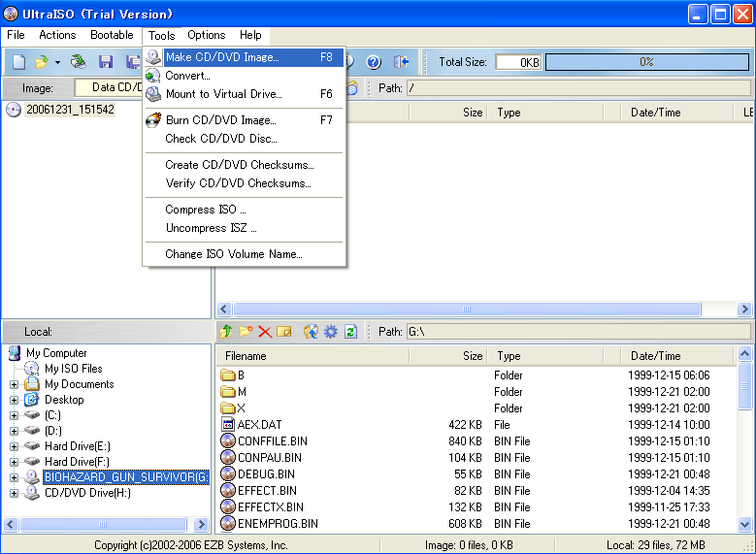This screenshot has width=756, height=554.
Task: Click the folder icon of B
Action: [x=227, y=375]
